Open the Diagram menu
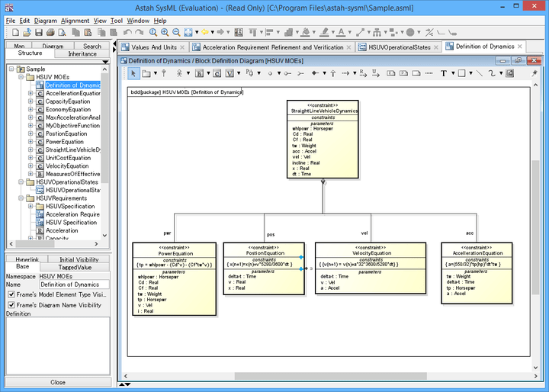This screenshot has height=392, width=549. pos(45,21)
